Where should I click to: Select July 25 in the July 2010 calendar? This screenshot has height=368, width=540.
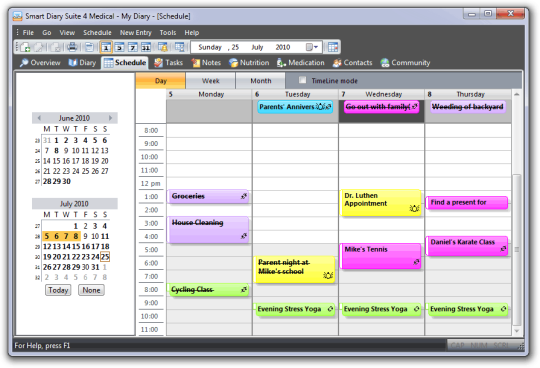pyautogui.click(x=105, y=256)
